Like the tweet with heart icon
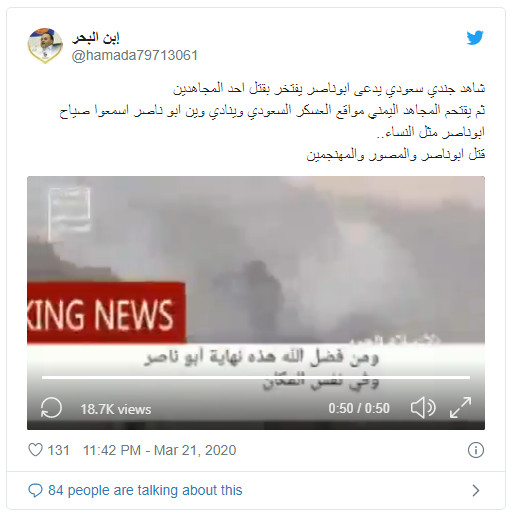 point(35,450)
